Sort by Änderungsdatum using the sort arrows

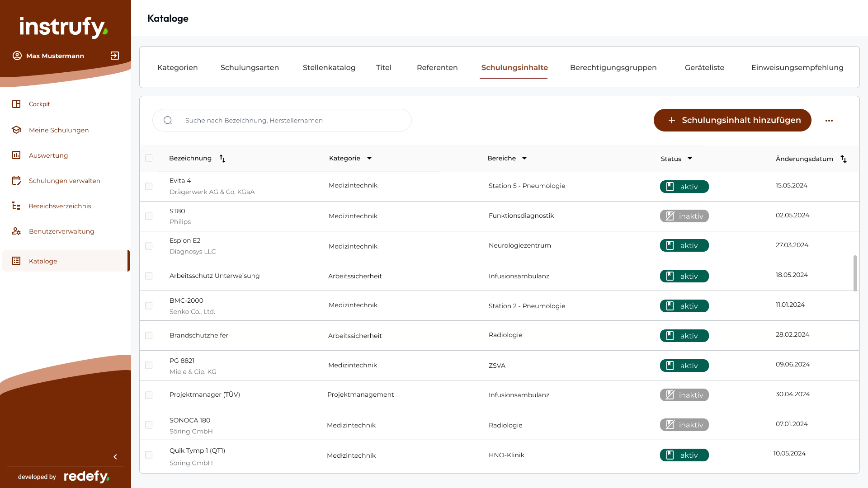(x=844, y=159)
